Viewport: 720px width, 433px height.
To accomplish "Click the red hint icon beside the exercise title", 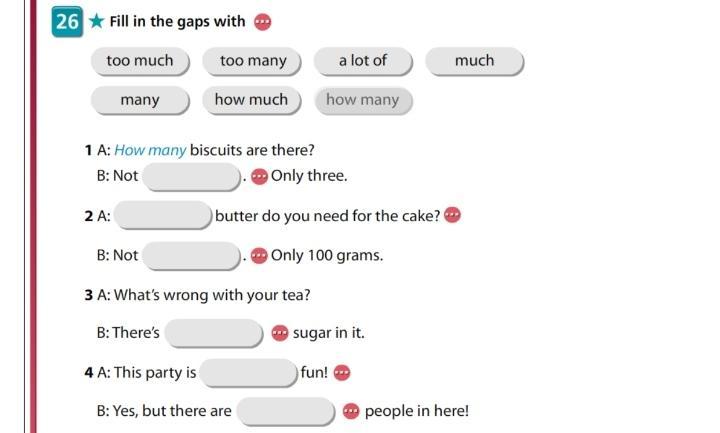I will pos(263,22).
